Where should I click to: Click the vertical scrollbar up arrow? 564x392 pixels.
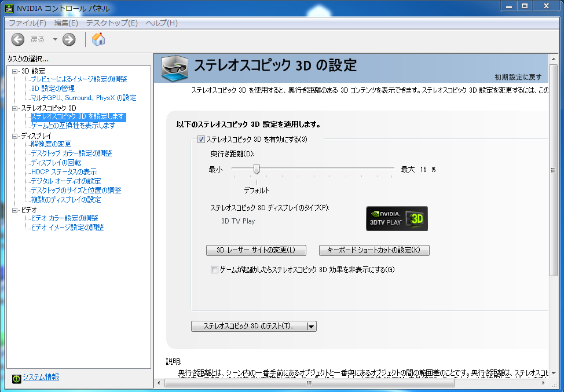pyautogui.click(x=553, y=59)
